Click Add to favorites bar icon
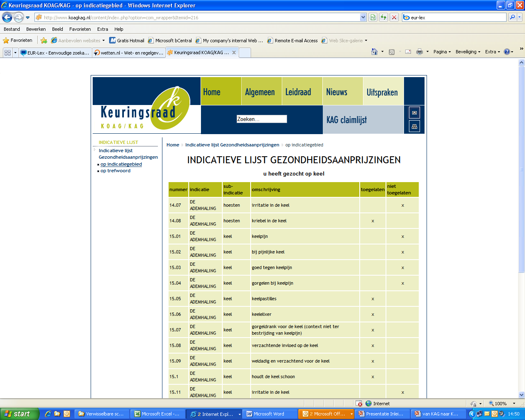 pos(44,40)
